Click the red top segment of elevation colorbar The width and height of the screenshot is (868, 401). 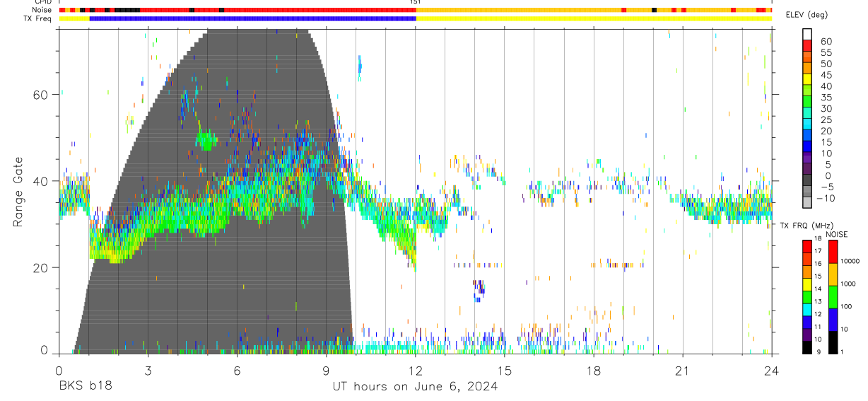pos(807,45)
